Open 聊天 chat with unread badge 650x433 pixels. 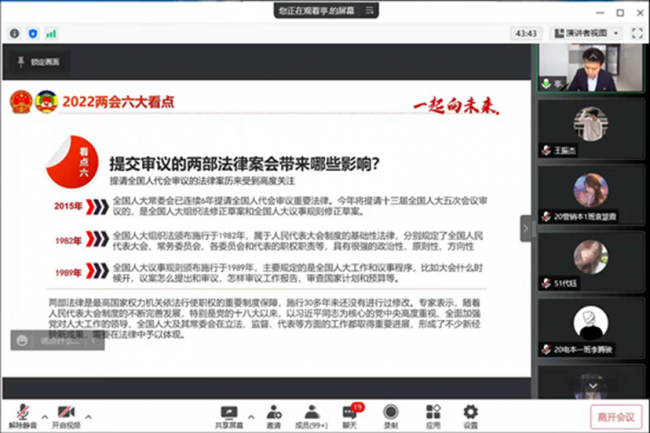point(350,414)
